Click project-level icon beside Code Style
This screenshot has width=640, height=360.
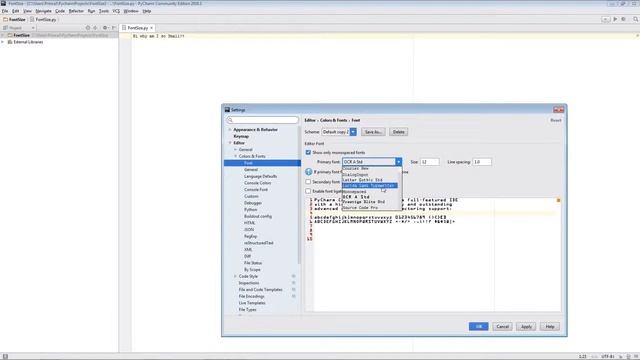coord(293,276)
